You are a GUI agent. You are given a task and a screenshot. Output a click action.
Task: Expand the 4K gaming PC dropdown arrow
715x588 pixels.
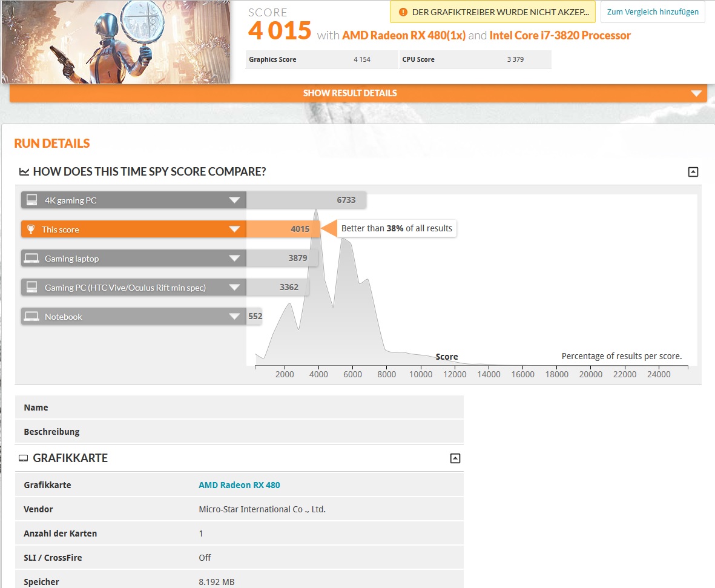234,200
